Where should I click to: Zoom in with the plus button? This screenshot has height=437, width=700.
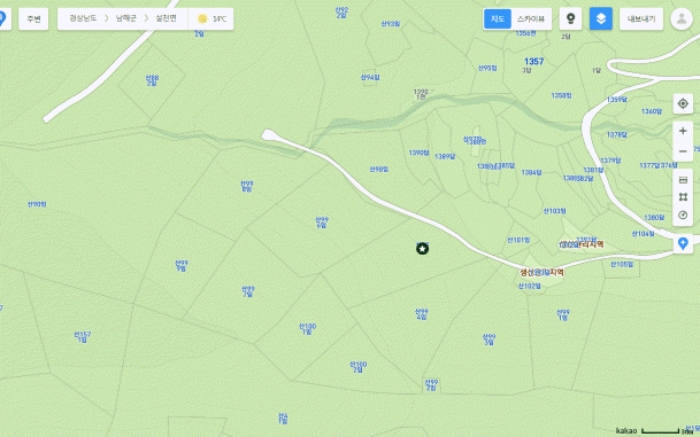coord(683,131)
